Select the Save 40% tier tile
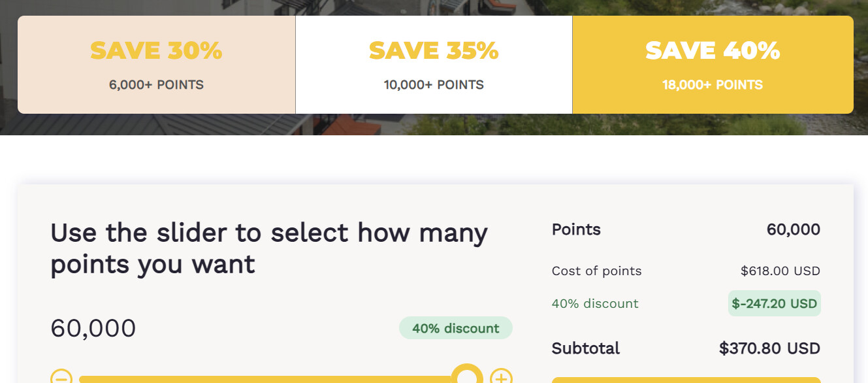 pyautogui.click(x=713, y=65)
